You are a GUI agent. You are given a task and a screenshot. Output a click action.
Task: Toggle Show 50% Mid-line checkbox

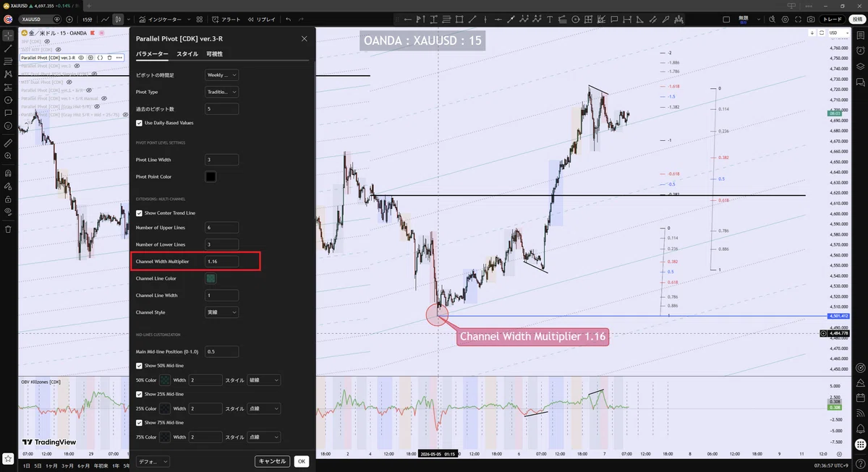coord(139,366)
